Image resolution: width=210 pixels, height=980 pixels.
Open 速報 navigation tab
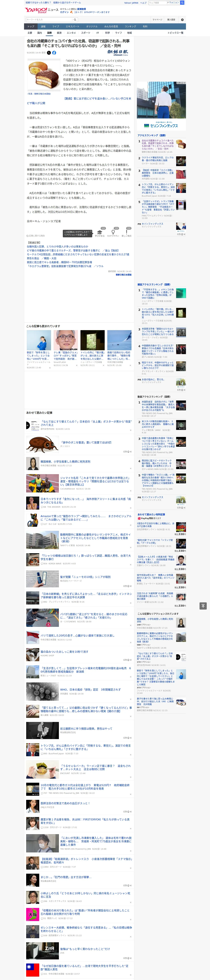point(43,27)
